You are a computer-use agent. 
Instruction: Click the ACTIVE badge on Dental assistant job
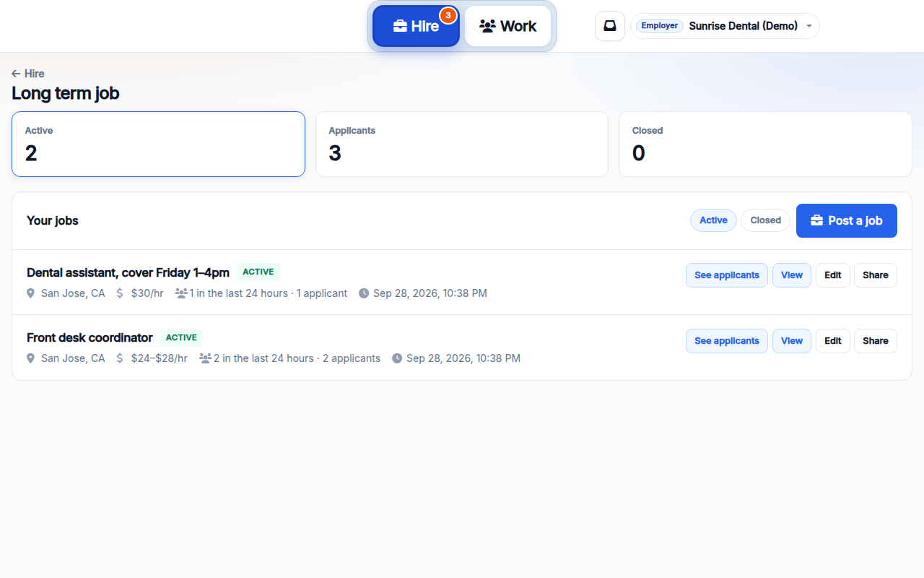(x=258, y=272)
